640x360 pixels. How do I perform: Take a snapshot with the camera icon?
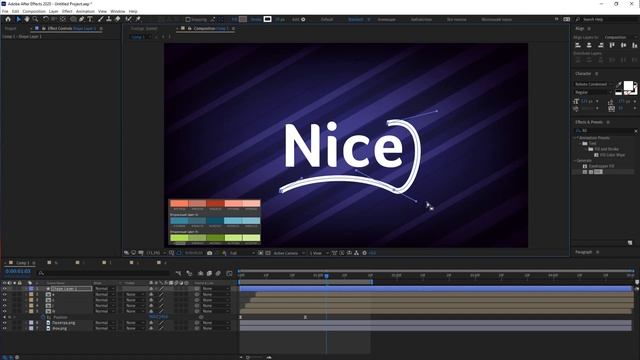point(210,253)
